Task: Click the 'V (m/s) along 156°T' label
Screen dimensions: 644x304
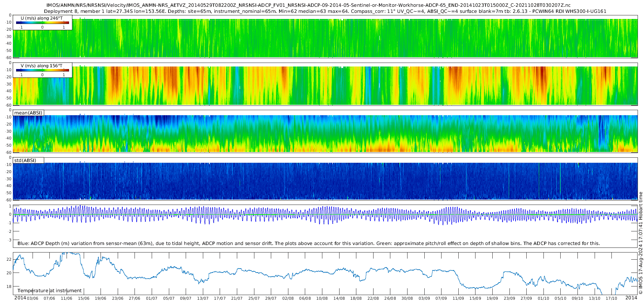Action: 42,65
